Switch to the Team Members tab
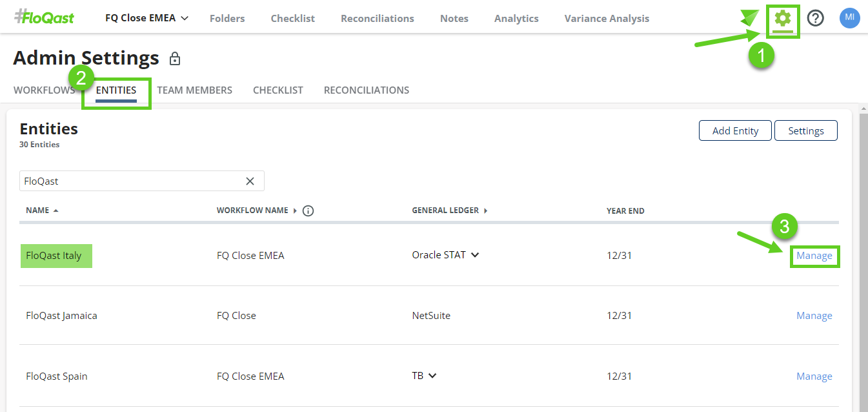This screenshot has height=412, width=868. click(195, 90)
